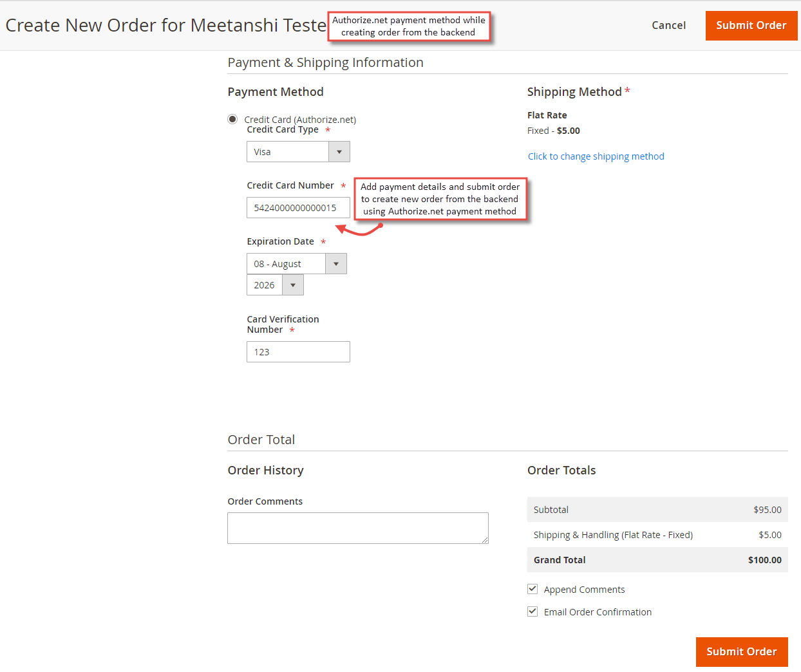Click to change shipping method link
This screenshot has width=801, height=672.
[x=596, y=156]
